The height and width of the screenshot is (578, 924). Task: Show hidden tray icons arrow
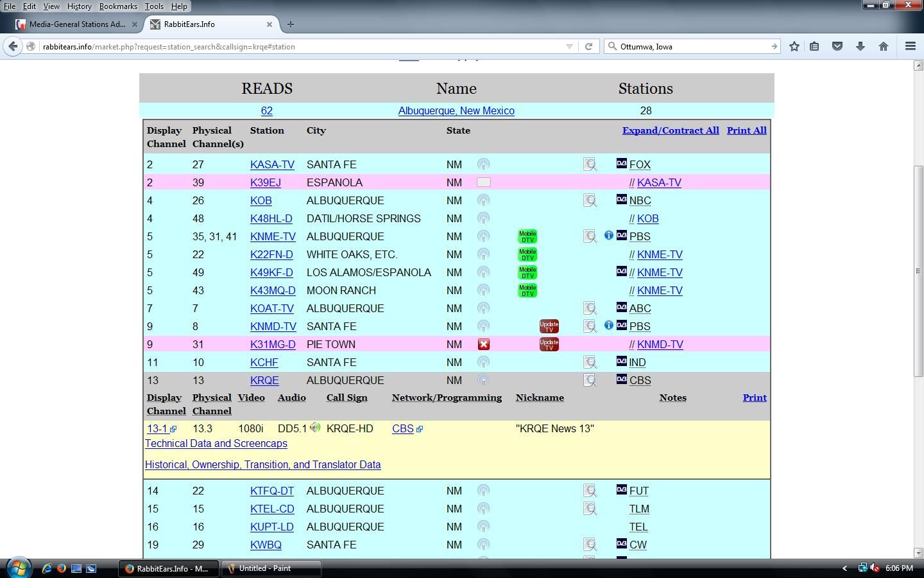pyautogui.click(x=844, y=568)
